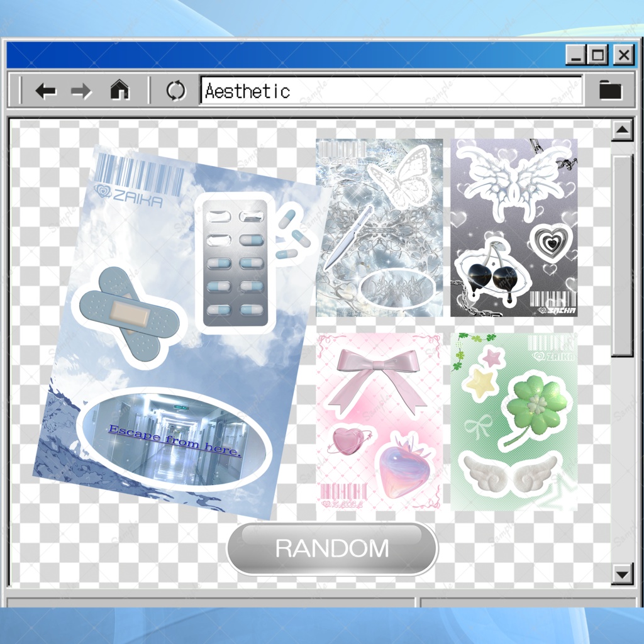This screenshot has width=644, height=644.
Task: Select the silver butterfly sticker sheet
Action: pyautogui.click(x=379, y=228)
